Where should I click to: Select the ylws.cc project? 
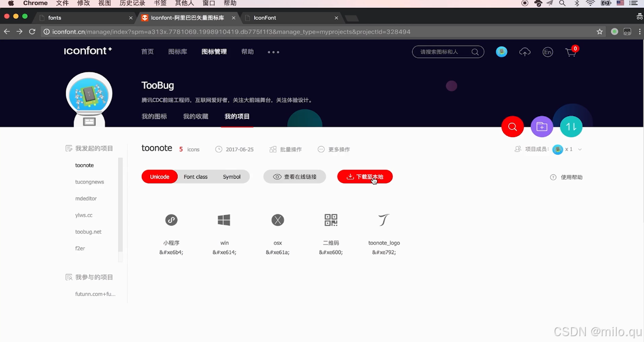(x=84, y=215)
